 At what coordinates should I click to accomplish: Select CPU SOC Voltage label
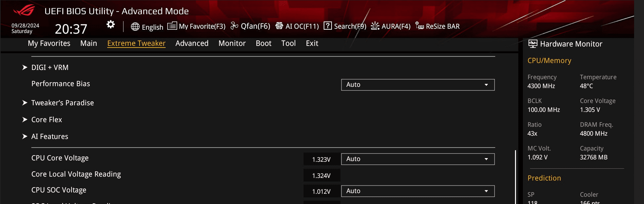59,190
